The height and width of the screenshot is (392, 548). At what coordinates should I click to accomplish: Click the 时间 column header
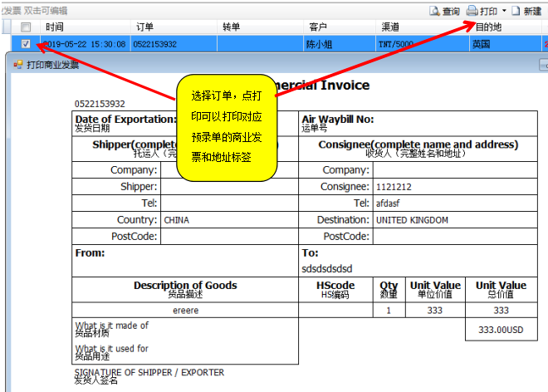[55, 27]
